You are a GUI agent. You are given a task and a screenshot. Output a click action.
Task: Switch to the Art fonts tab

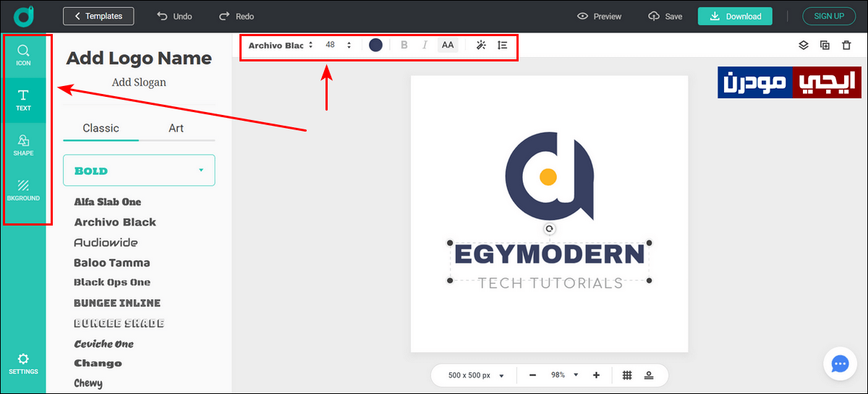(x=176, y=128)
